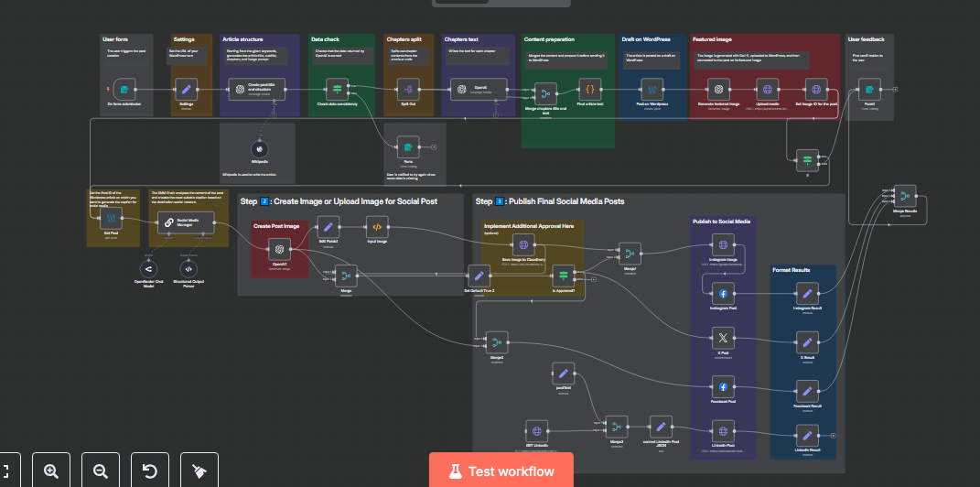The height and width of the screenshot is (487, 980).
Task: Open the Settings node with the pencil icon
Action: 187,89
